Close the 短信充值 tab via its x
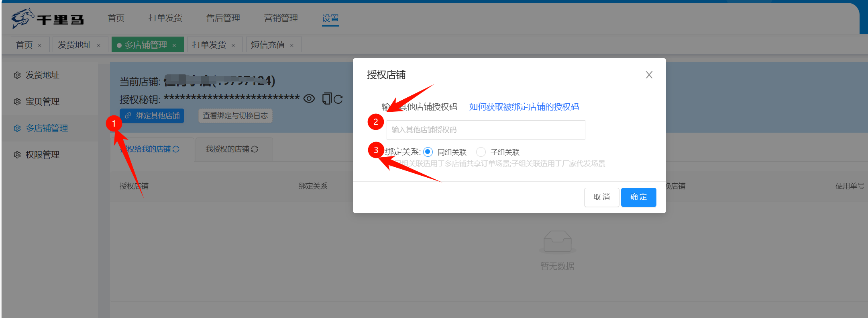This screenshot has width=868, height=318. (292, 45)
